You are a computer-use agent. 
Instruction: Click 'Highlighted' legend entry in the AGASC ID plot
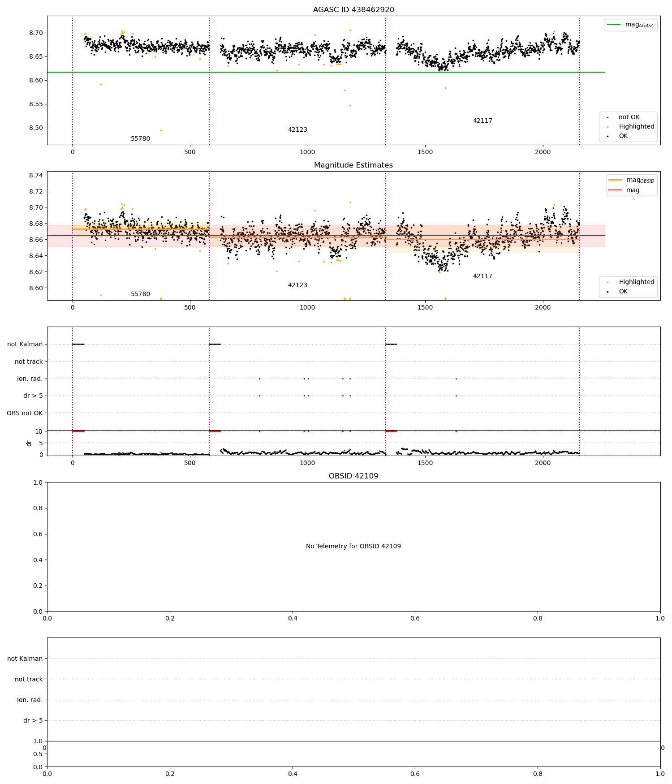(637, 127)
